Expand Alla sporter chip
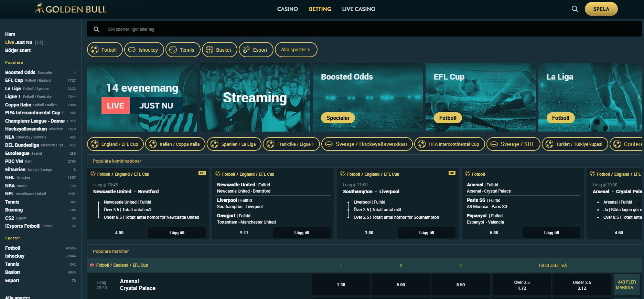Screen dimensions: 644x299 pos(296,50)
